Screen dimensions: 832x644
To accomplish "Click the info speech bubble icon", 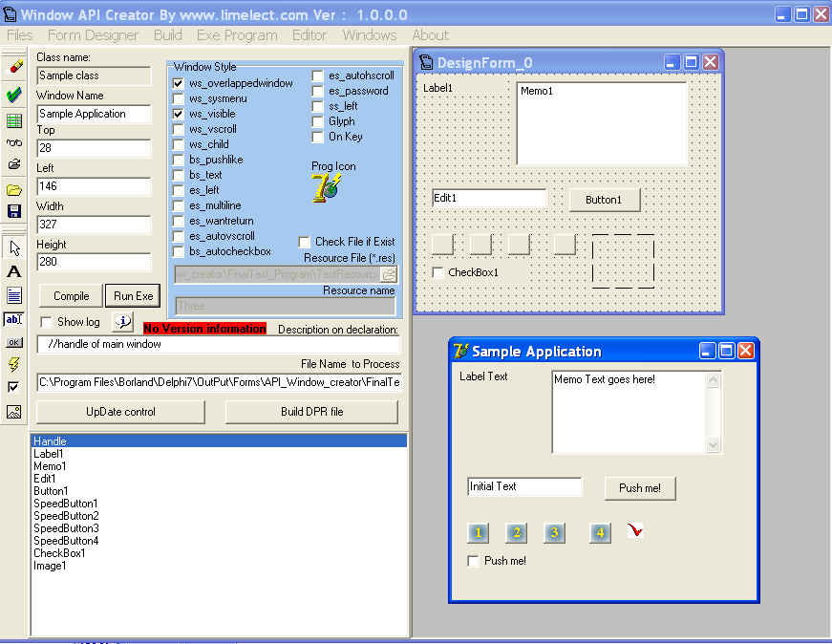I will click(122, 322).
